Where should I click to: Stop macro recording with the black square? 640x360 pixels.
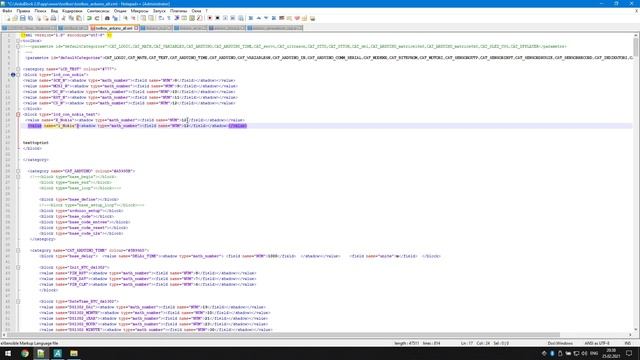point(217,18)
